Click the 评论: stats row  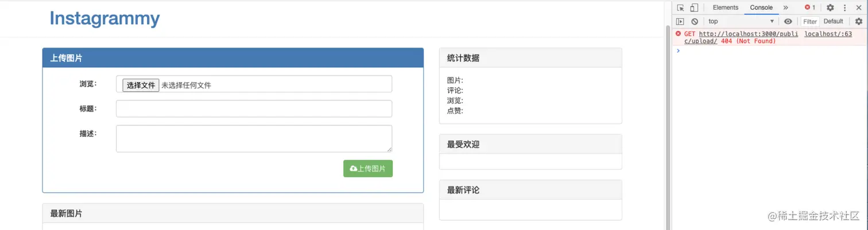(x=455, y=91)
